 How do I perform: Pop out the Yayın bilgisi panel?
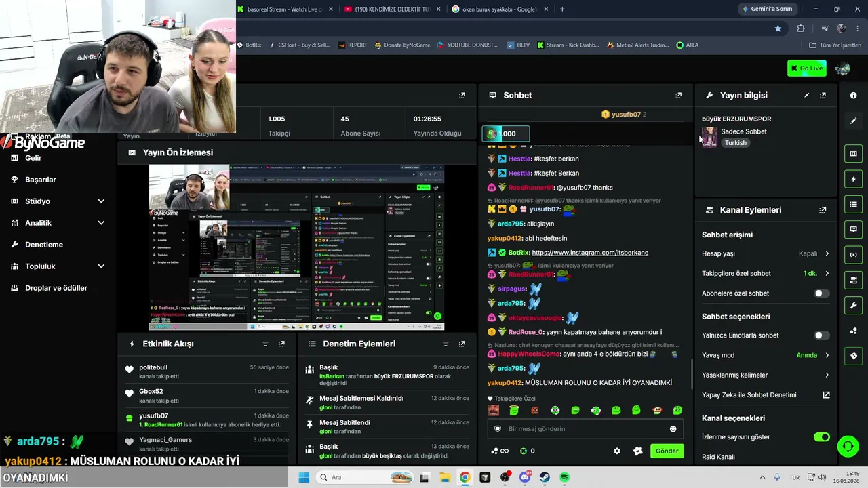(823, 96)
